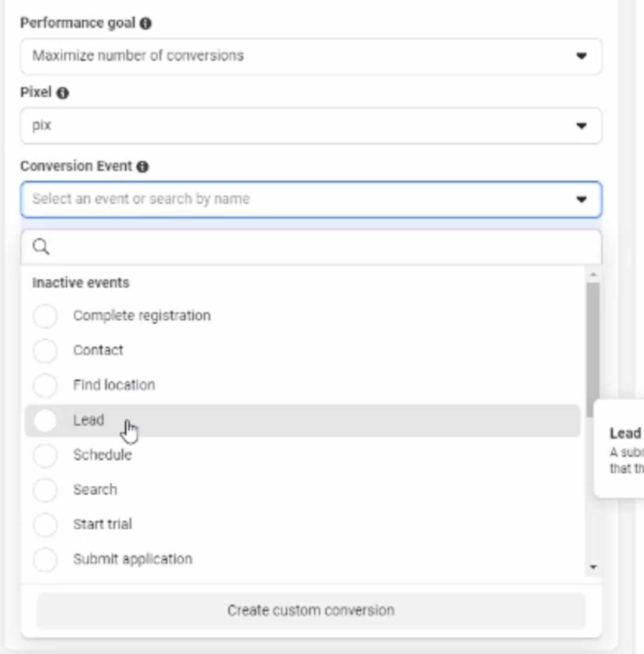Screen dimensions: 644x654
Task: Click scrollbar down arrow in events list
Action: point(593,567)
